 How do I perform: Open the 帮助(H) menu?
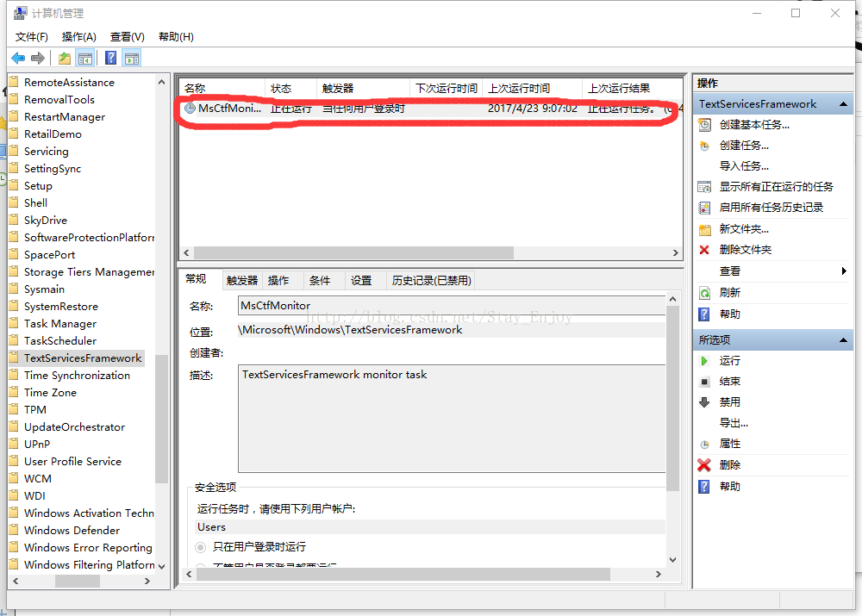[x=176, y=37]
